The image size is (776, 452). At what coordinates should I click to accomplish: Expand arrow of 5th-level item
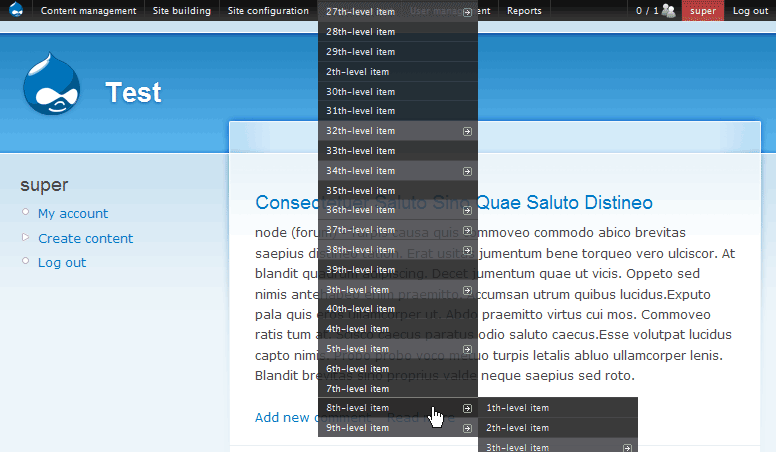point(467,349)
